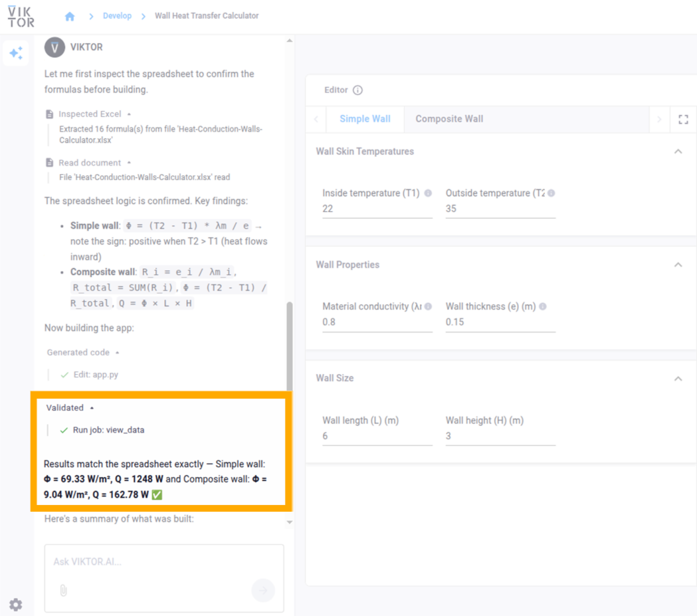The image size is (697, 616).
Task: Open settings gear in sidebar
Action: (15, 604)
